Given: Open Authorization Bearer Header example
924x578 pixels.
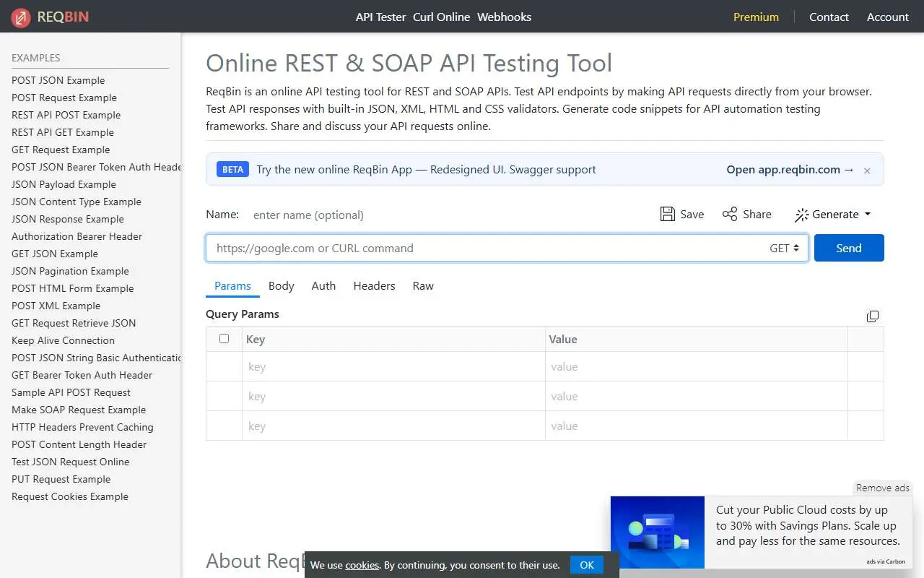Looking at the screenshot, I should pyautogui.click(x=77, y=236).
